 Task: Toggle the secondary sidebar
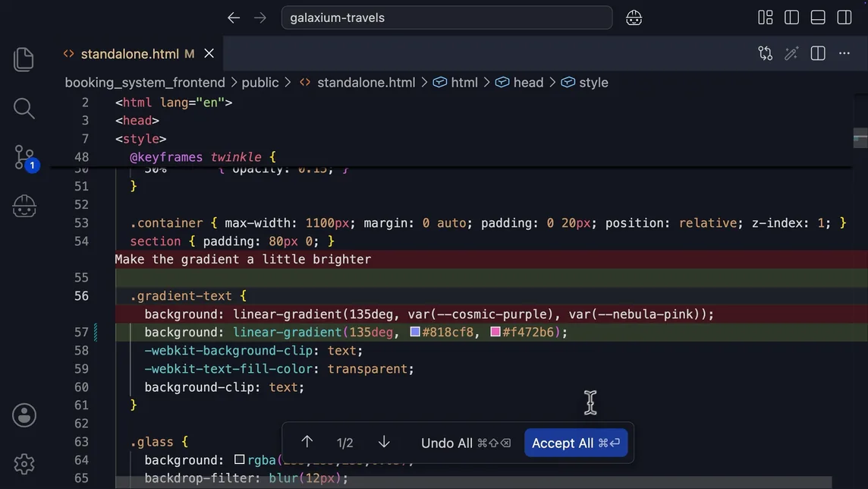point(844,17)
